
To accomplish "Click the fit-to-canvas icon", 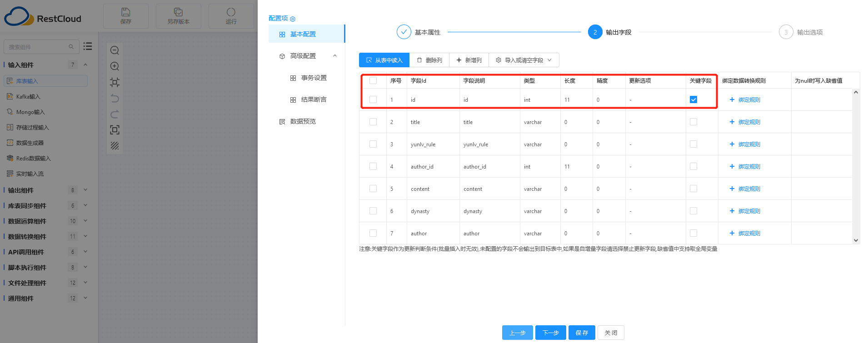I will point(115,82).
